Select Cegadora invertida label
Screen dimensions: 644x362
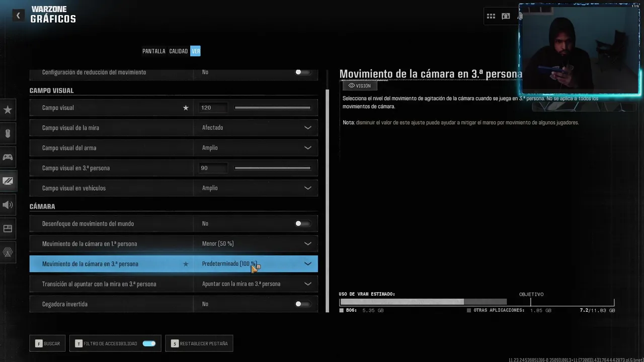64,304
